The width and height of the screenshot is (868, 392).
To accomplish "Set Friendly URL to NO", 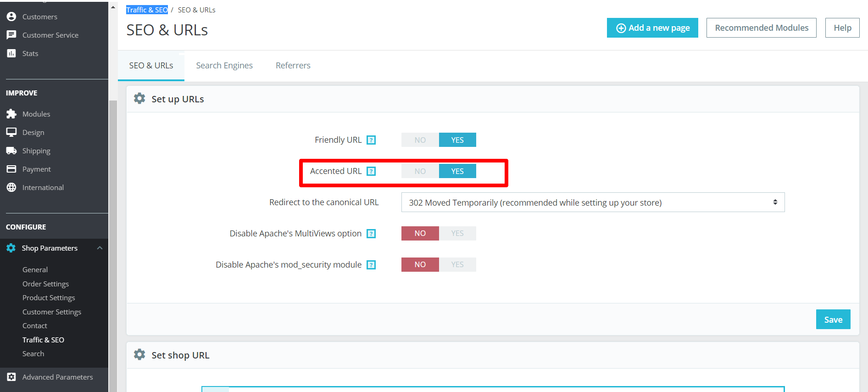I will point(420,140).
